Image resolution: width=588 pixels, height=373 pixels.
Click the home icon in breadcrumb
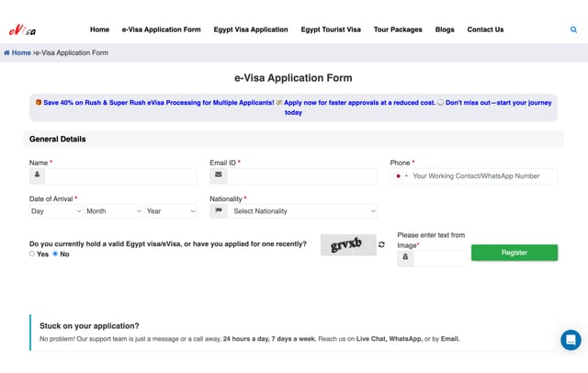(6, 53)
